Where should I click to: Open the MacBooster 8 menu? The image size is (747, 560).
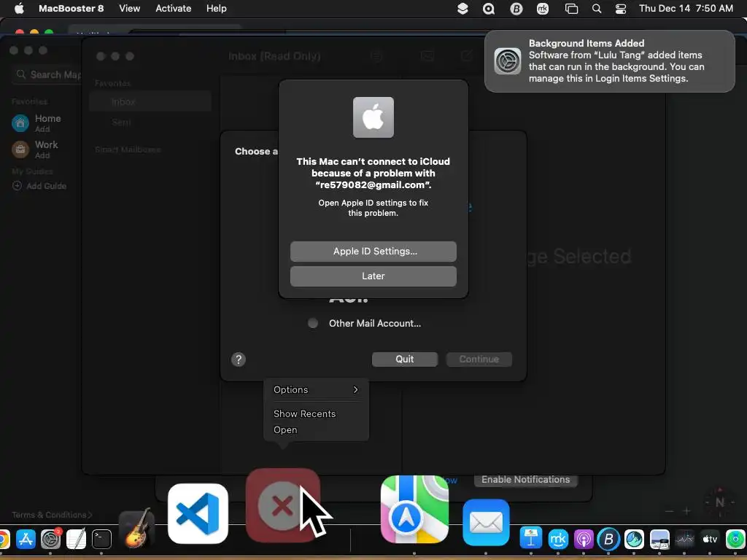(x=71, y=9)
